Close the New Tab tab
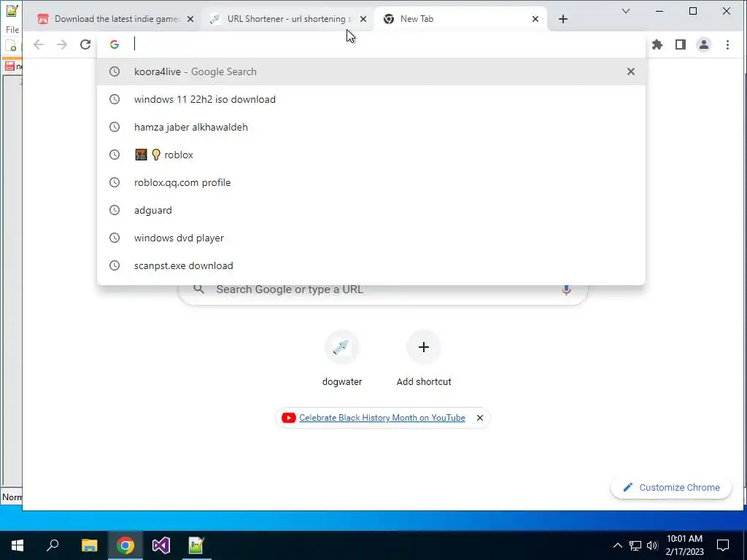Image resolution: width=747 pixels, height=560 pixels. click(535, 19)
